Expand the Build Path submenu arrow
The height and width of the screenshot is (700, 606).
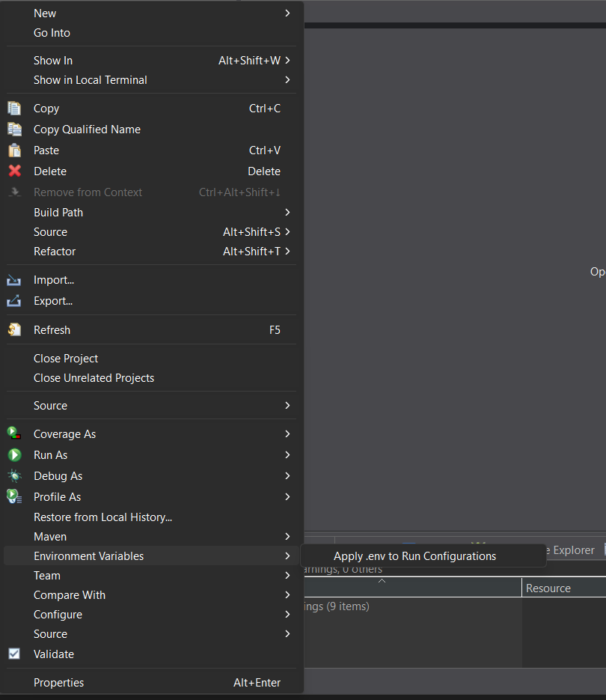[x=287, y=212]
